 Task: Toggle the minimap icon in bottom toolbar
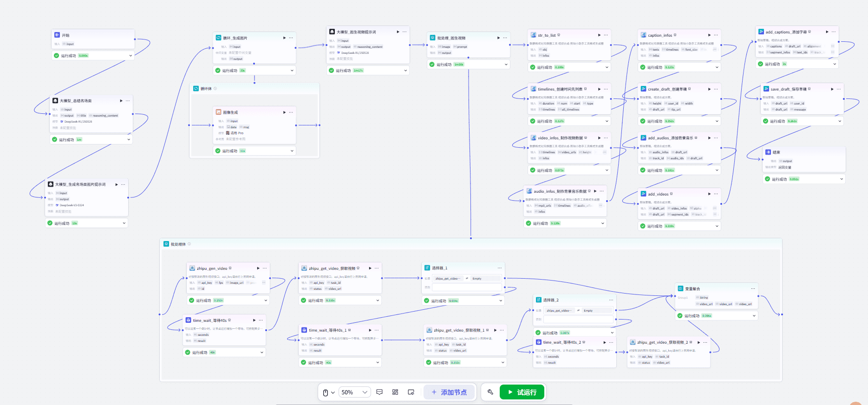(x=411, y=392)
